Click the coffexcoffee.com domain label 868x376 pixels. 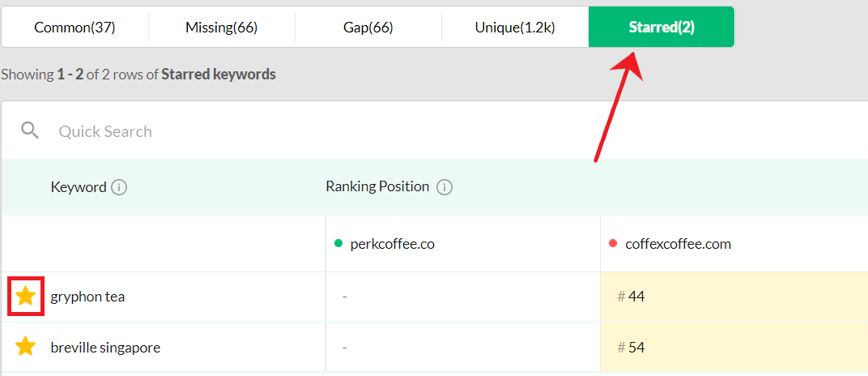679,244
